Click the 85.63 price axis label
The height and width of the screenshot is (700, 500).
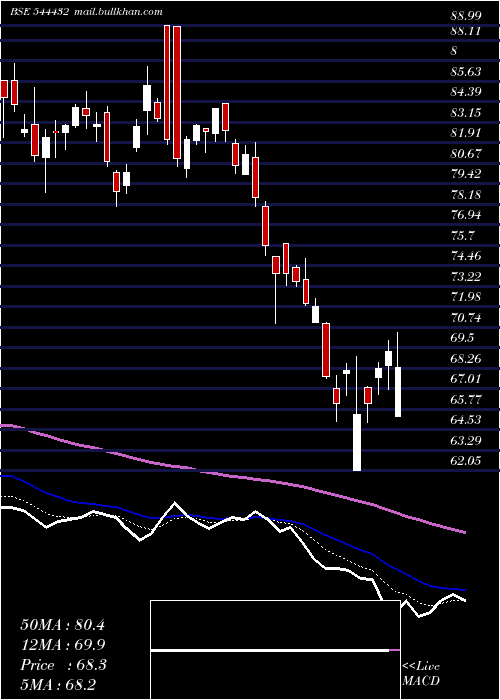pyautogui.click(x=466, y=71)
